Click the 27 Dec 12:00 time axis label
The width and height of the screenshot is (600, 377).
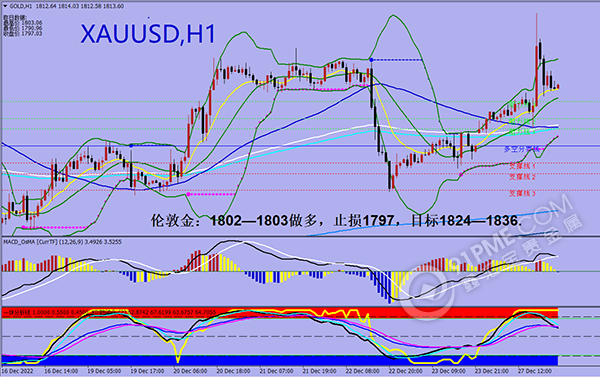535,371
